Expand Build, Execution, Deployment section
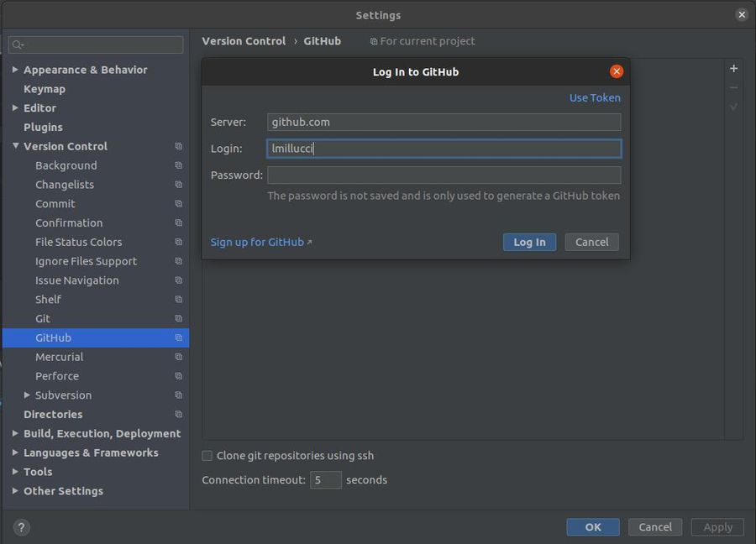 pos(15,434)
